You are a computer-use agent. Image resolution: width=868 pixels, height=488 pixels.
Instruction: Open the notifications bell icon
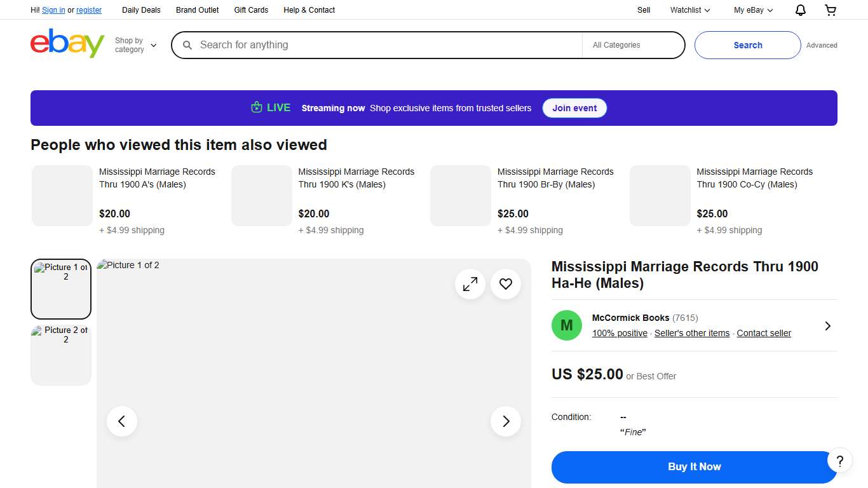point(800,10)
